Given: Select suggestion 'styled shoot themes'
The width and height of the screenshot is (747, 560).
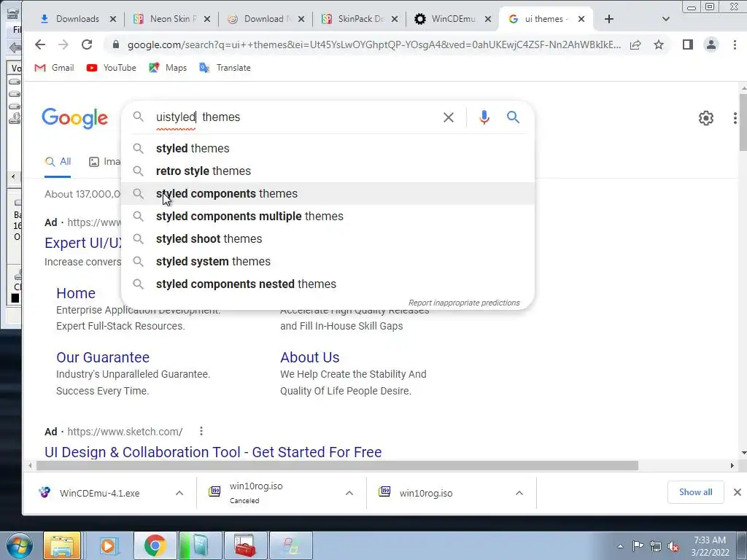Looking at the screenshot, I should pyautogui.click(x=328, y=239).
